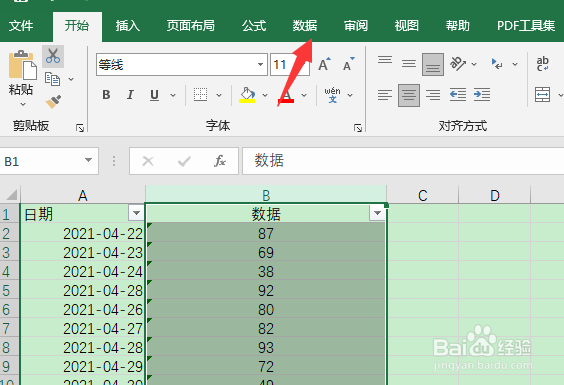Switch to the 页面布局 tab

[190, 26]
